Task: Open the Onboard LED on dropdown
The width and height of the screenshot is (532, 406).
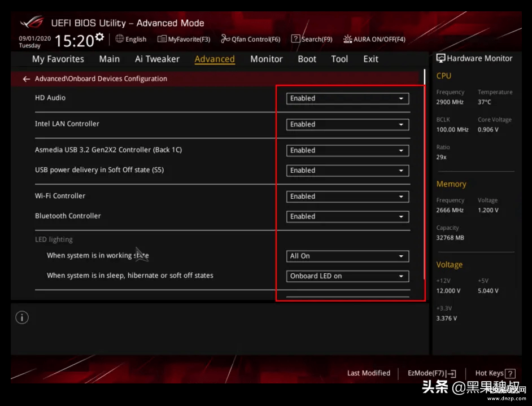Action: tap(347, 277)
